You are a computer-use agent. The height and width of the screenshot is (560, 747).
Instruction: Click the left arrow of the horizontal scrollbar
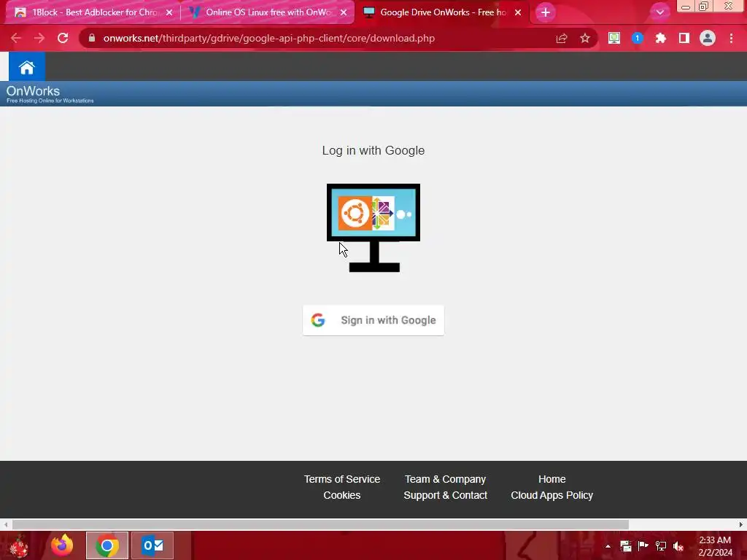pyautogui.click(x=5, y=524)
